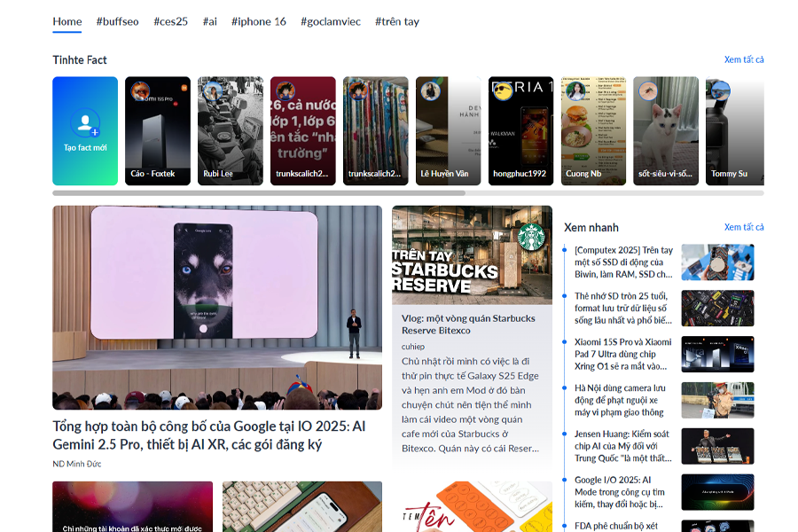
Task: Switch to the #trên tay tab
Action: coord(397,22)
